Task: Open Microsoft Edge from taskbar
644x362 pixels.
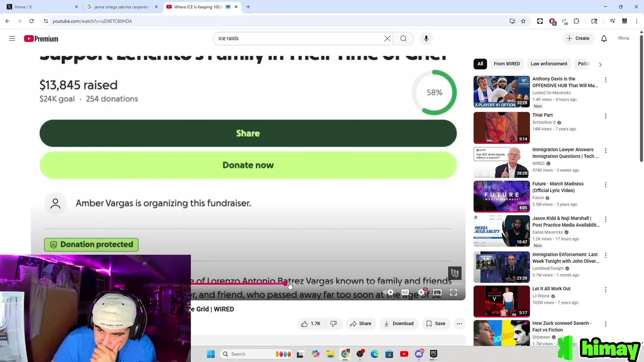Action: point(374,354)
